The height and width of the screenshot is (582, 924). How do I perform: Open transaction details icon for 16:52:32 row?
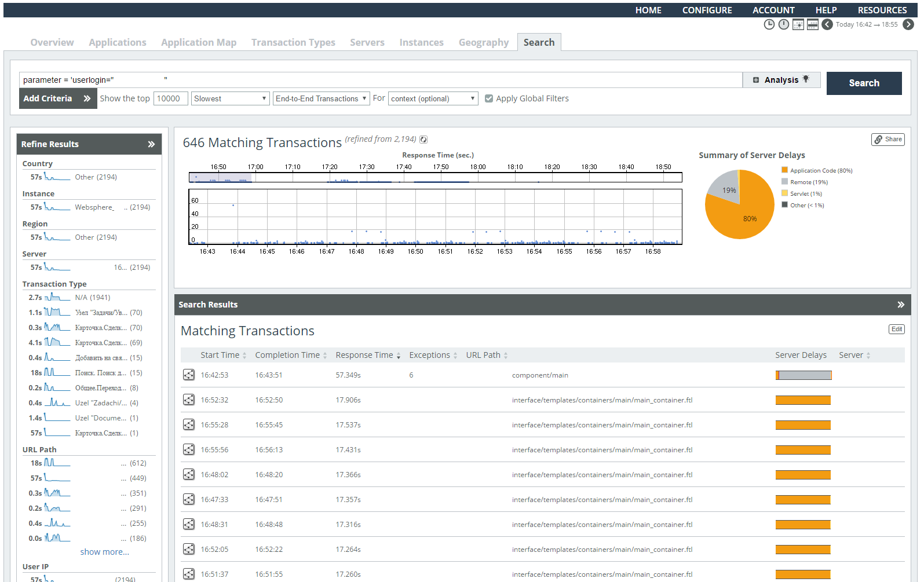click(x=189, y=400)
